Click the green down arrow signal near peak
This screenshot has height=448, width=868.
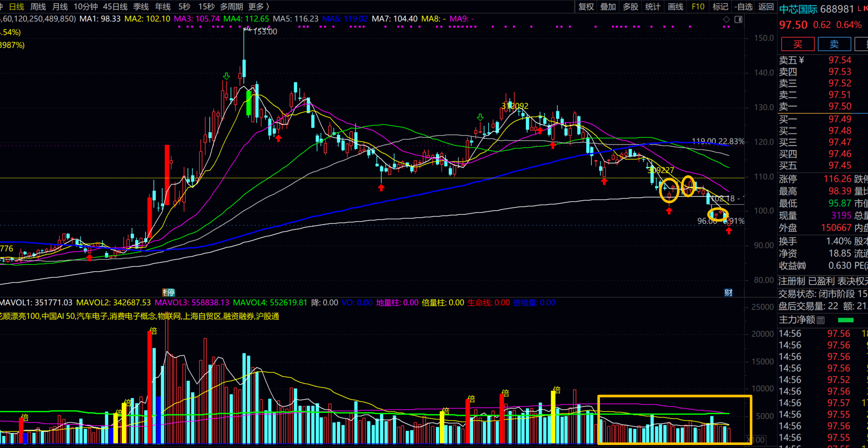(x=226, y=76)
